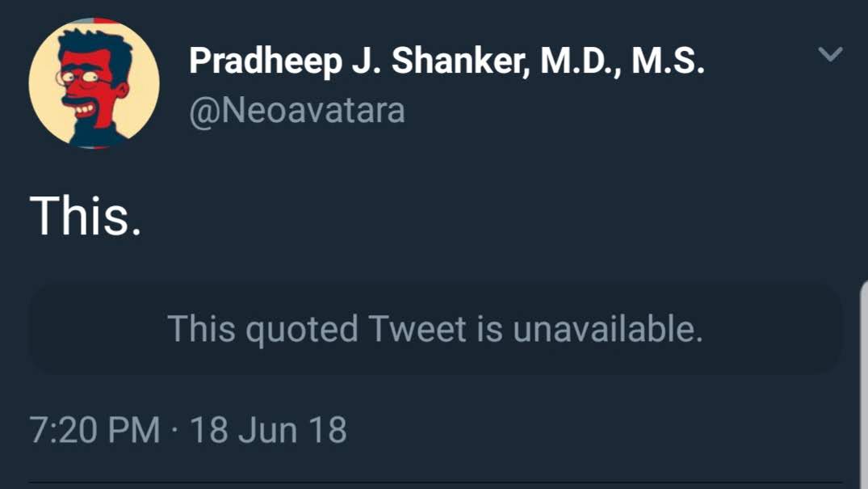Select the tweet text "This."
The width and height of the screenshot is (868, 489).
point(86,216)
